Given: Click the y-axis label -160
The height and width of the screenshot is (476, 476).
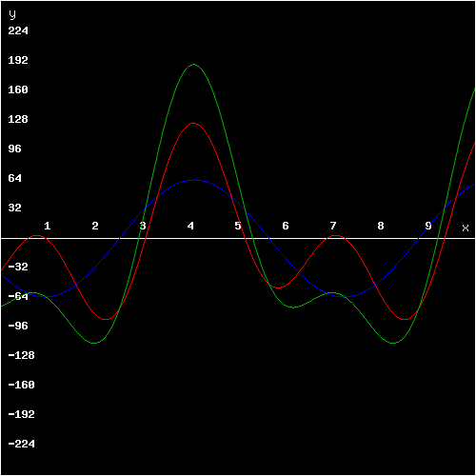Looking at the screenshot, I should [x=21, y=385].
